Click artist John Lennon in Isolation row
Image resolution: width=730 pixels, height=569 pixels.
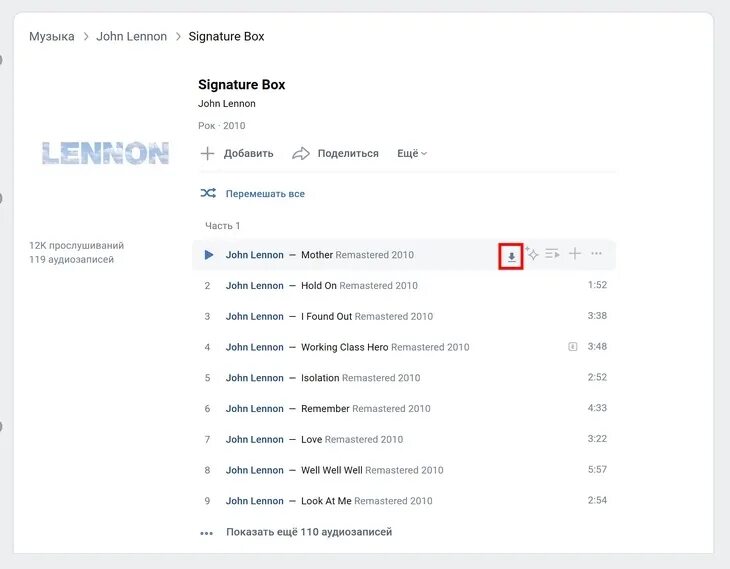pos(255,378)
